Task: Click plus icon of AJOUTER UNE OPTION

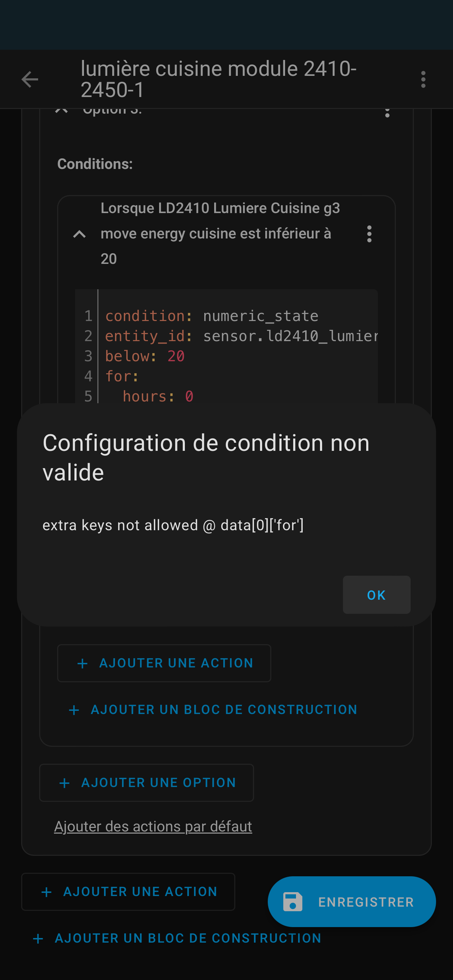Action: (x=65, y=782)
